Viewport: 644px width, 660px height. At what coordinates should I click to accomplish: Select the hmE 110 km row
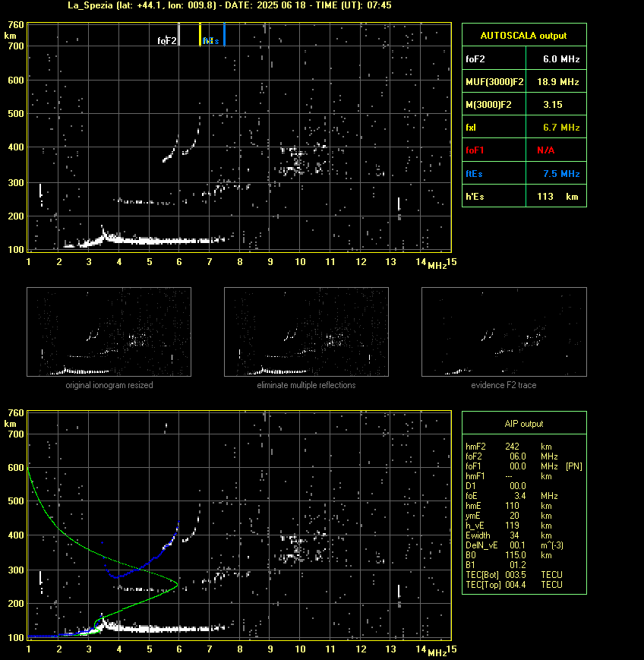click(x=509, y=506)
